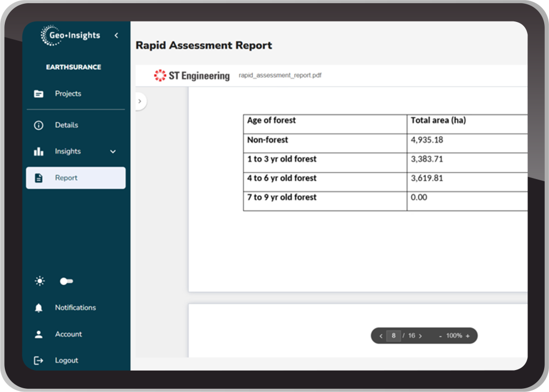Zoom out the PDF with minus
This screenshot has width=549, height=392.
(440, 336)
